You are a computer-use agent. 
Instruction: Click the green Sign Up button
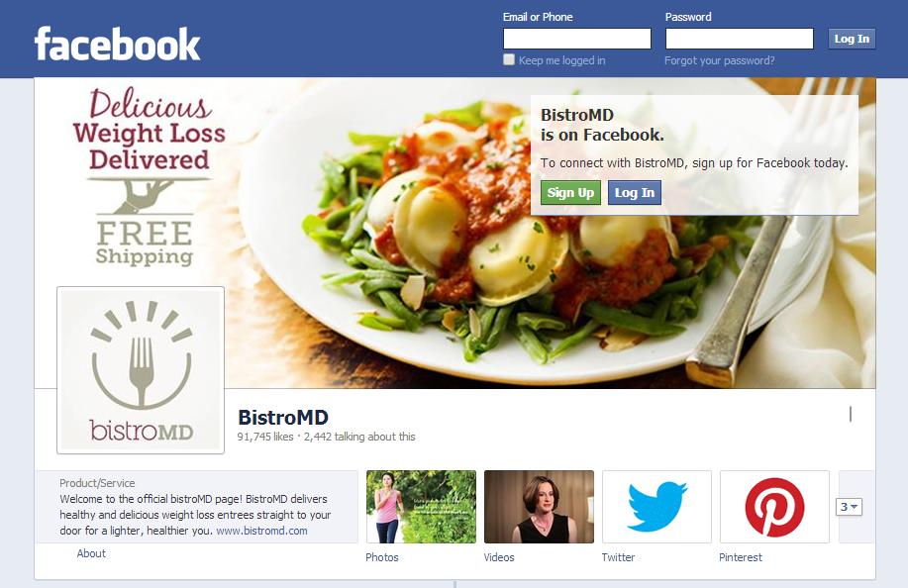click(x=570, y=193)
